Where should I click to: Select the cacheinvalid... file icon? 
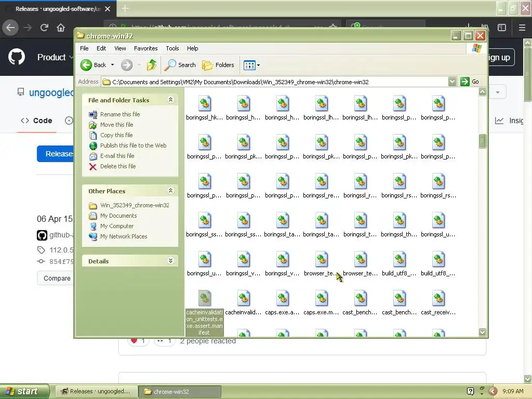[x=243, y=299]
